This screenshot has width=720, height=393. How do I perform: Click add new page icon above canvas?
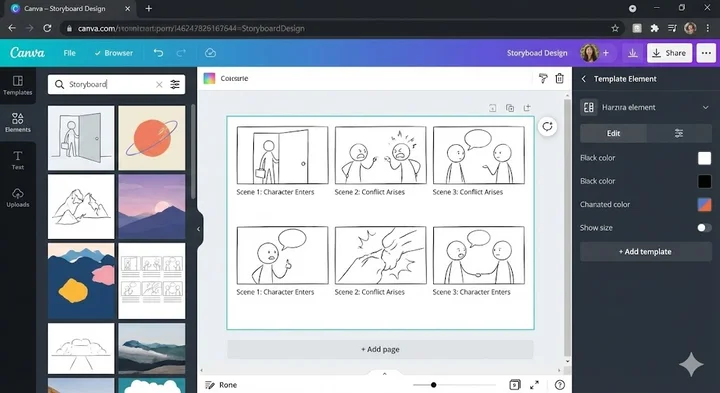(527, 108)
